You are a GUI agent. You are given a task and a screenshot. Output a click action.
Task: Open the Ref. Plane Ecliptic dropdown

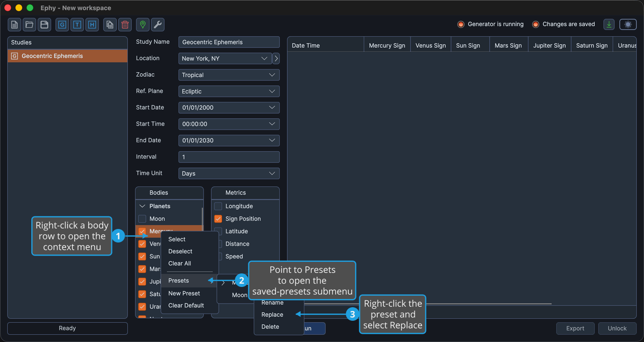coord(229,91)
